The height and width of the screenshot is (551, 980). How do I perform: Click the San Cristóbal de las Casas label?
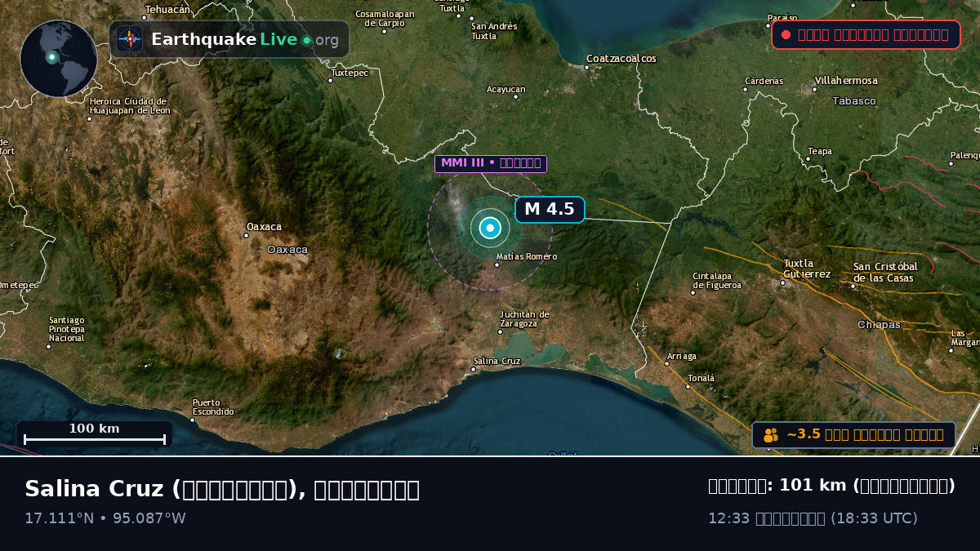pos(885,273)
